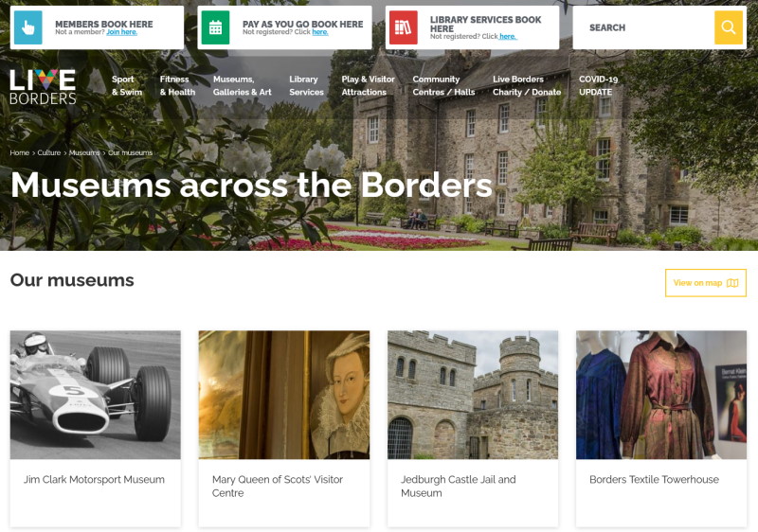Click the Jim Clark Motorsport Museum title
The width and height of the screenshot is (758, 532).
94,479
